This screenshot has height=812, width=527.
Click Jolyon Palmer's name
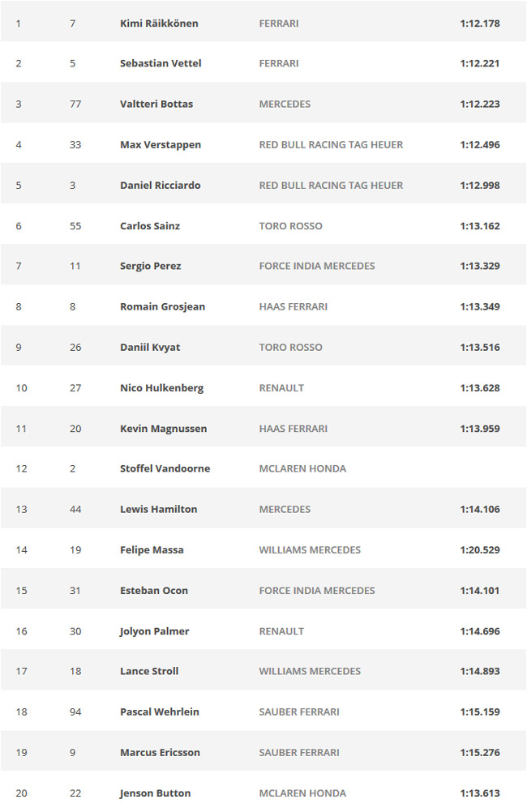tap(154, 631)
